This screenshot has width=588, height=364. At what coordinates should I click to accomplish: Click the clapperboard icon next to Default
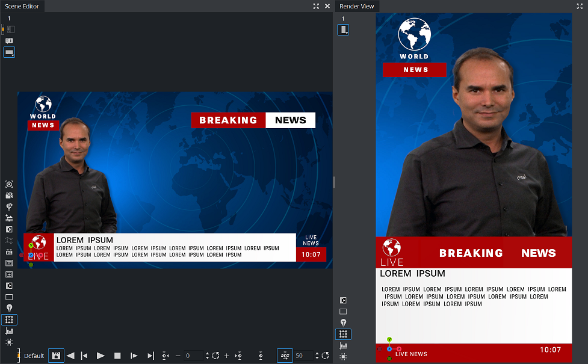[55, 356]
